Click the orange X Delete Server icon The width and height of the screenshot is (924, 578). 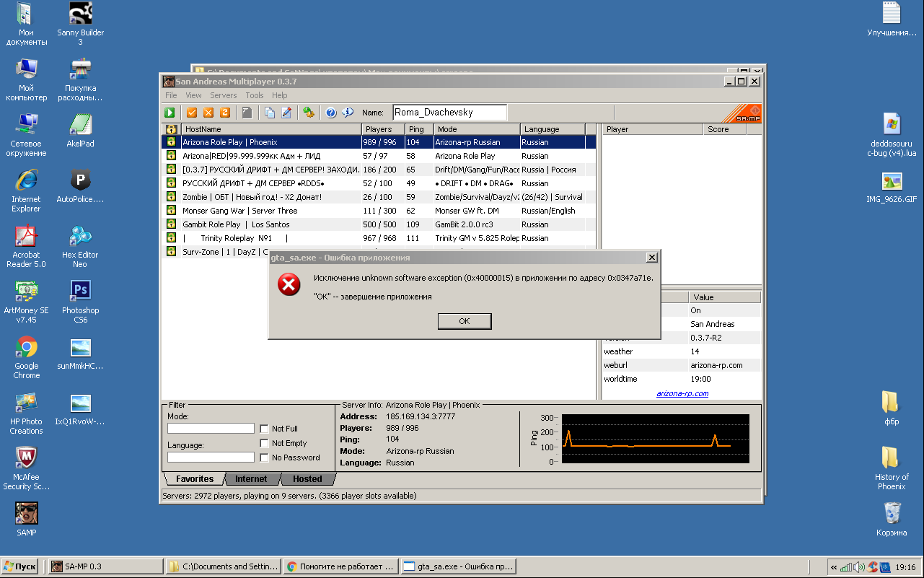click(208, 113)
